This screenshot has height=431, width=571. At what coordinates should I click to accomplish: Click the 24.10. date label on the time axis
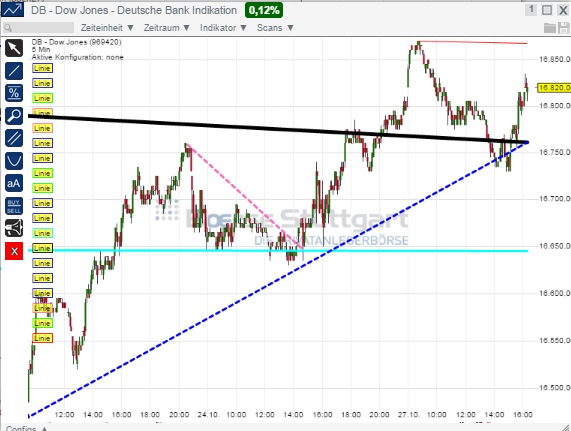[x=208, y=415]
